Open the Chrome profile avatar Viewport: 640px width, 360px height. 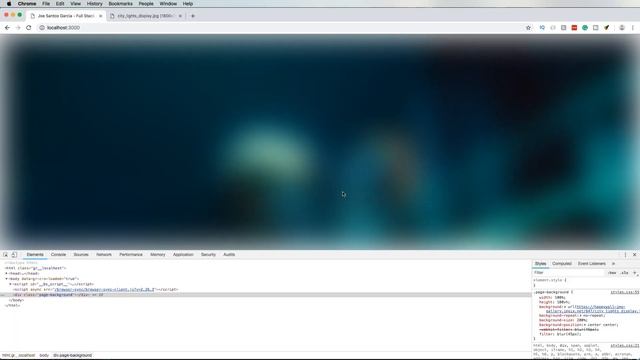(x=622, y=28)
